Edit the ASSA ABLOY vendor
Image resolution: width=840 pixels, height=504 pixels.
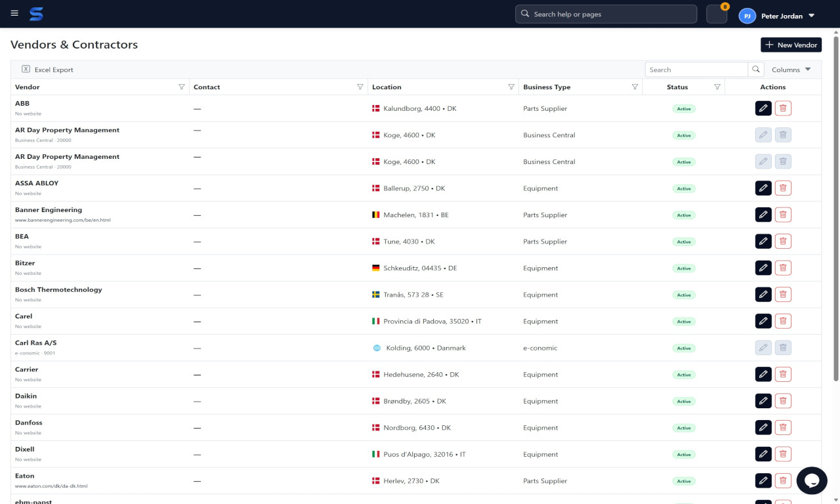pyautogui.click(x=763, y=188)
